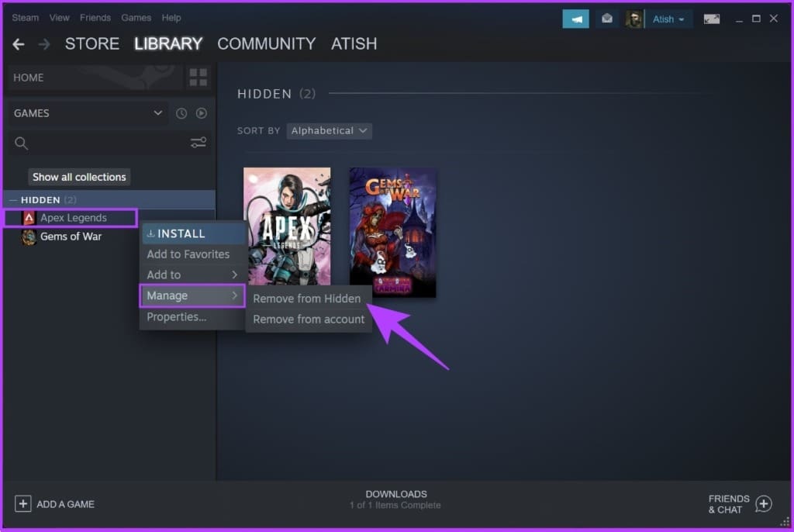794x532 pixels.
Task: Close the Steam window
Action: coord(774,19)
